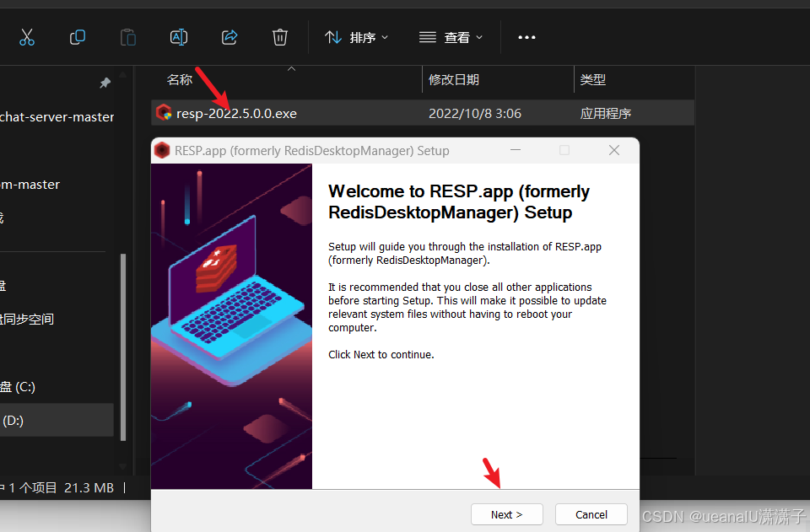The width and height of the screenshot is (810, 532).
Task: Select the 同步空间 item in navigation pane
Action: (x=27, y=319)
